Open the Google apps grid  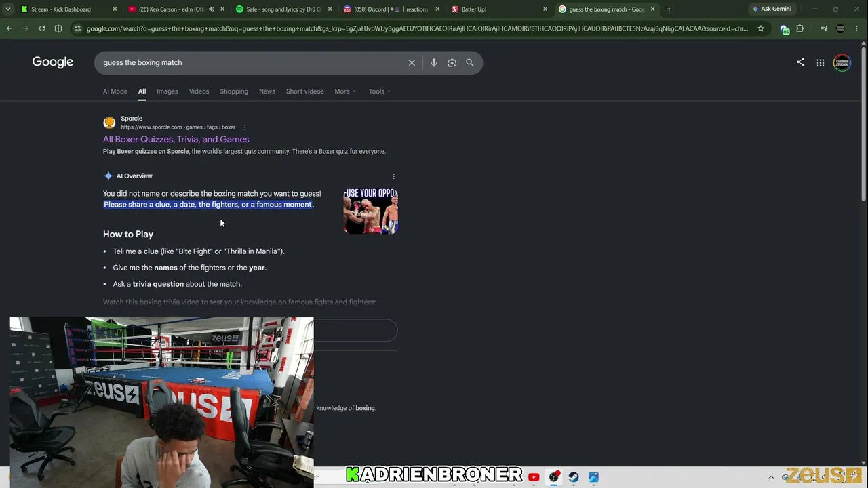821,62
